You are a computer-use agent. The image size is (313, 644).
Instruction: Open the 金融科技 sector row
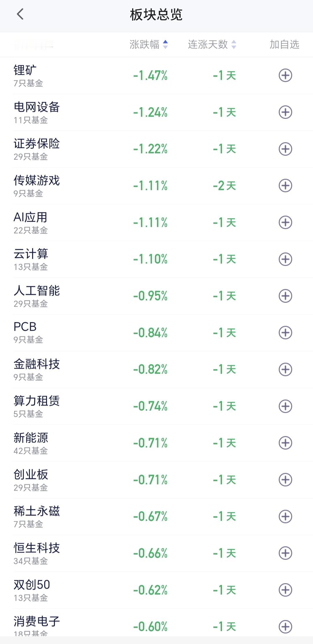[x=156, y=370]
